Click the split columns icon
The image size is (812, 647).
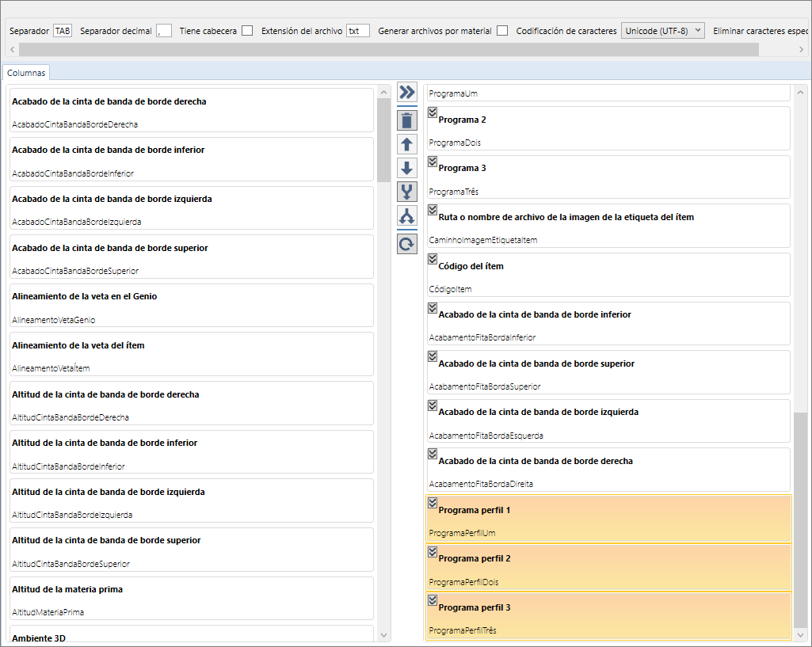click(x=407, y=215)
